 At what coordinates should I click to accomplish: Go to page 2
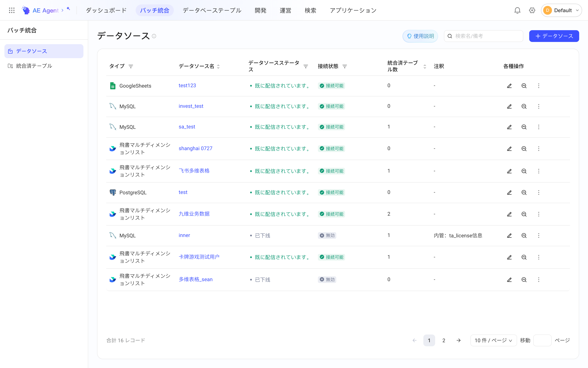coord(444,340)
